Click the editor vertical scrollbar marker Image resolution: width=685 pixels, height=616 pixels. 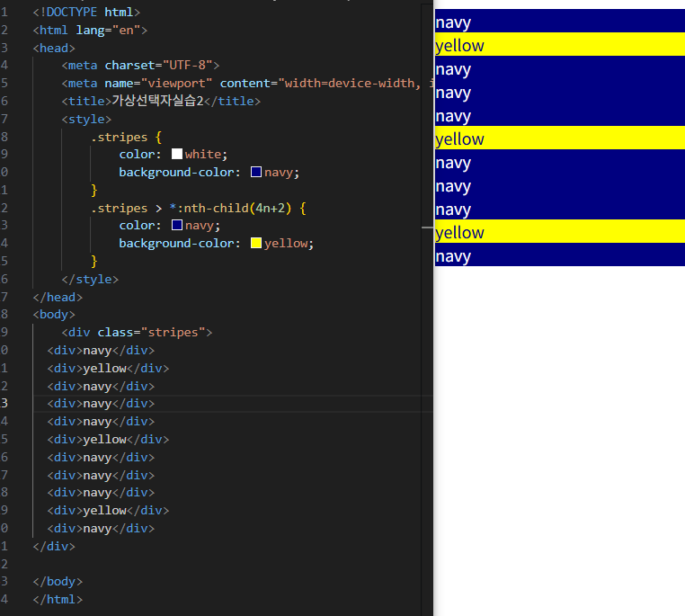427,228
